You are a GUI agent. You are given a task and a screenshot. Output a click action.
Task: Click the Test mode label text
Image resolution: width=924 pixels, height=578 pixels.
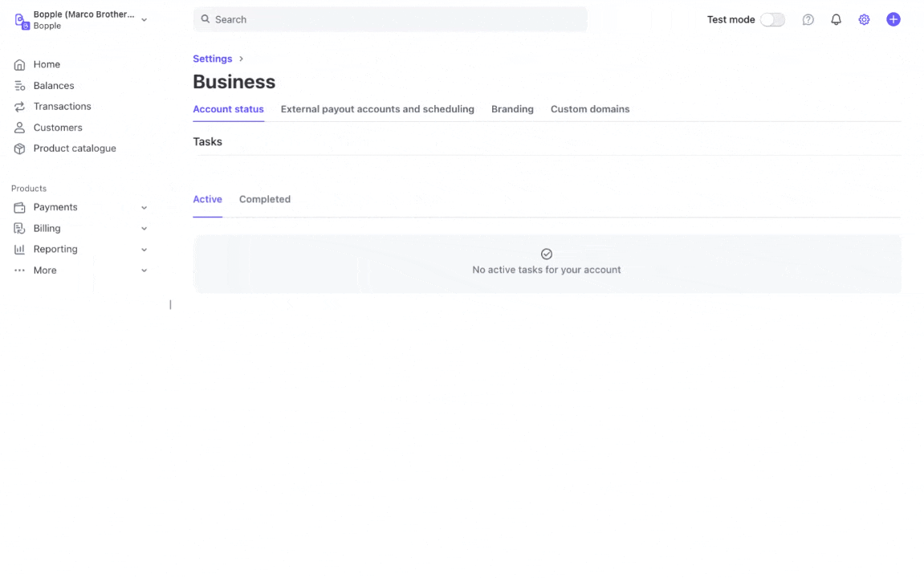pos(731,19)
